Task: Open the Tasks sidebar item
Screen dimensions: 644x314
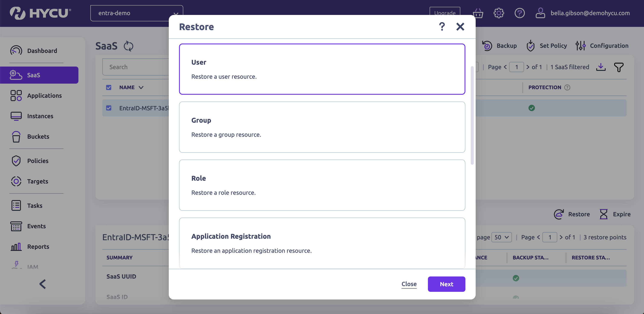Action: (x=35, y=206)
